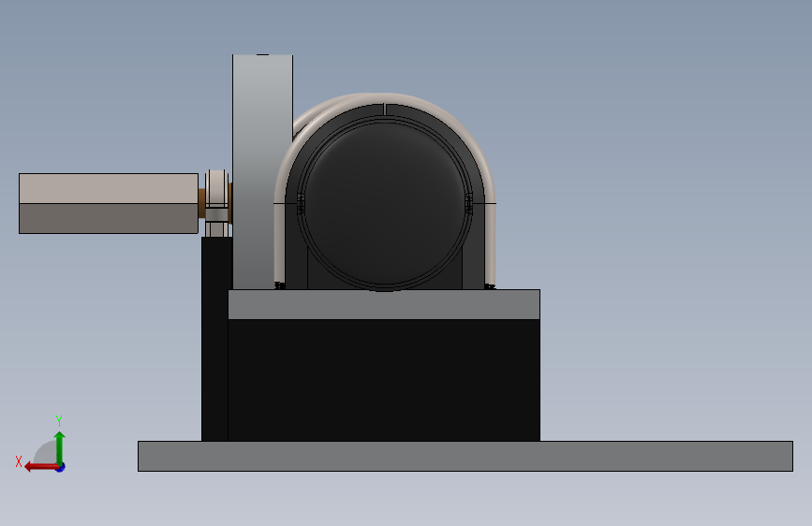812x526 pixels.
Task: Select the large black box body
Action: pyautogui.click(x=384, y=380)
